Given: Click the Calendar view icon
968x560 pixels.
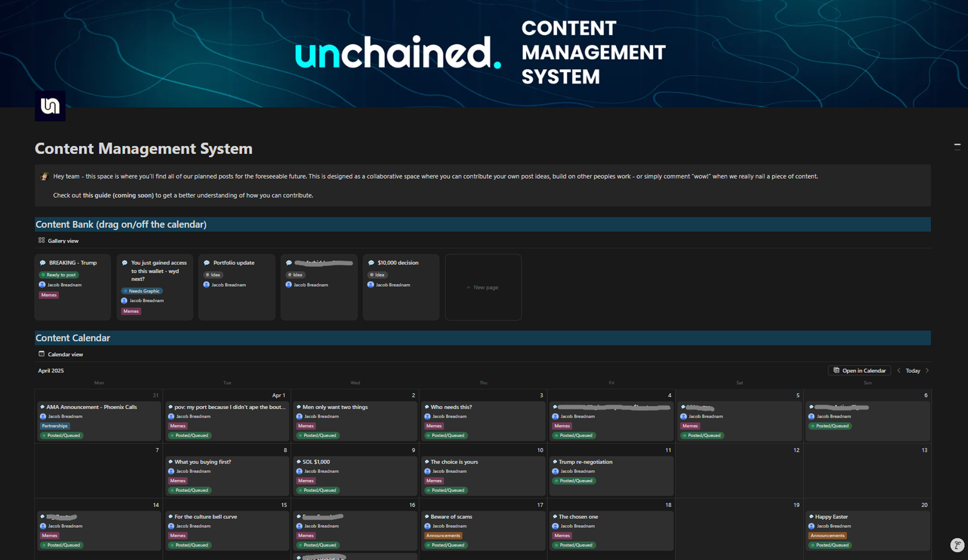Looking at the screenshot, I should coord(41,354).
